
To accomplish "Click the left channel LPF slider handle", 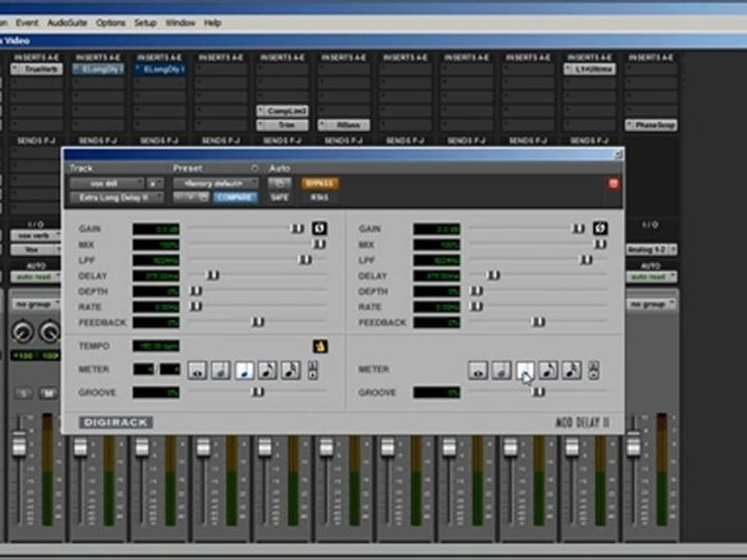I will click(x=305, y=260).
